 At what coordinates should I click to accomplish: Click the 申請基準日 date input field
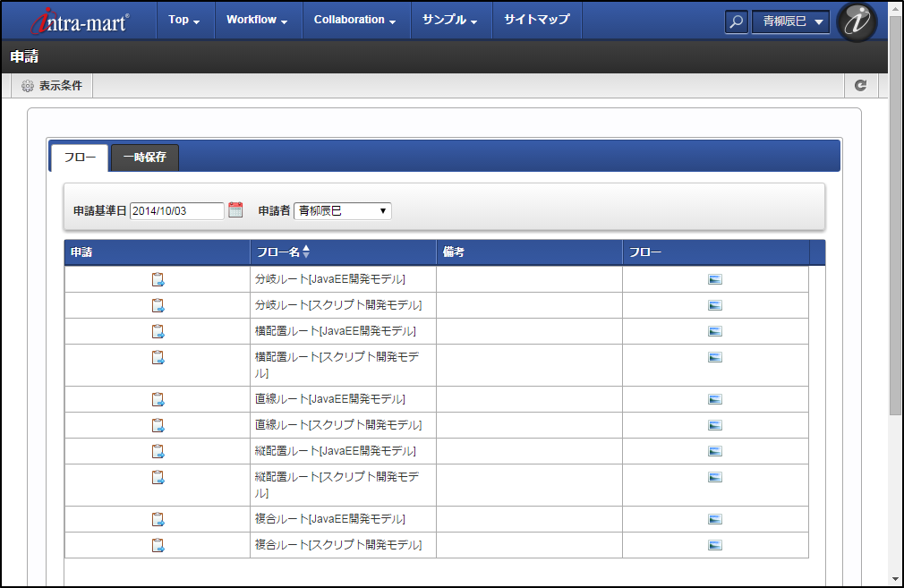tap(177, 211)
